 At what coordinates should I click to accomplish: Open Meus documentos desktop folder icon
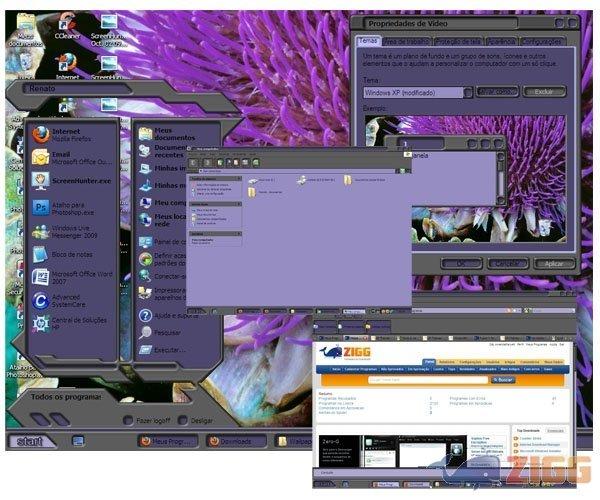click(25, 30)
